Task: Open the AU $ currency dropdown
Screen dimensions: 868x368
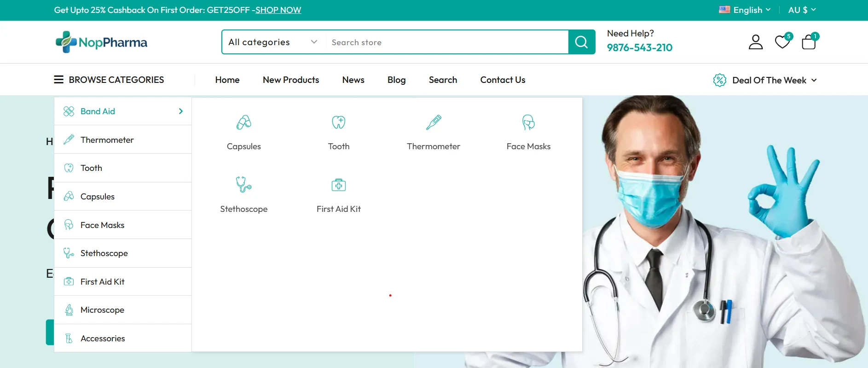Action: coord(802,10)
